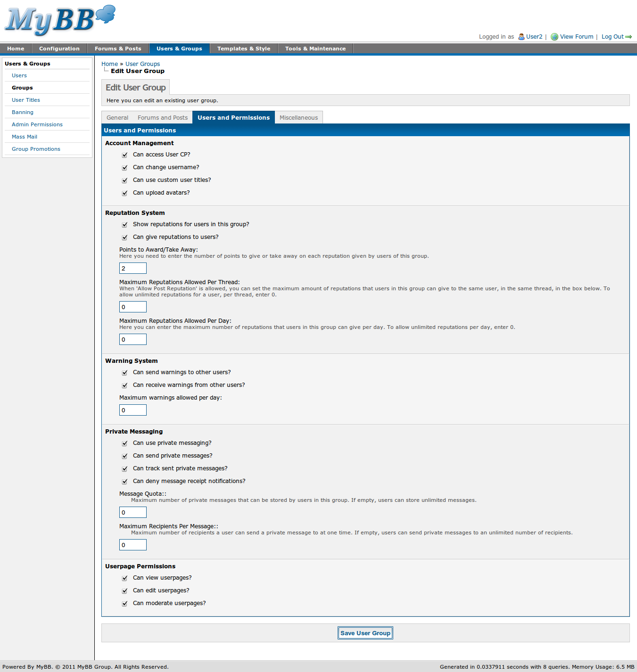Viewport: 637px width, 672px height.
Task: Click the globe icon next to View Forum
Action: point(554,37)
